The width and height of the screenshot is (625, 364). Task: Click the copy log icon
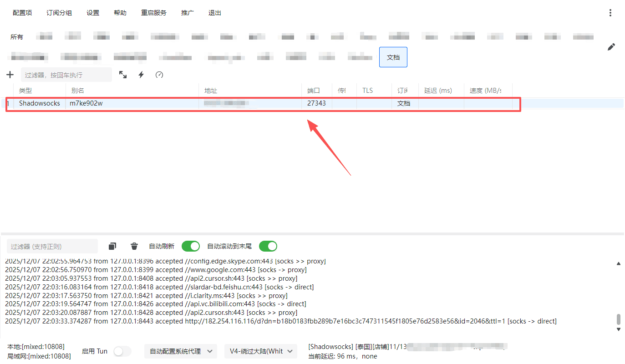pos(112,246)
